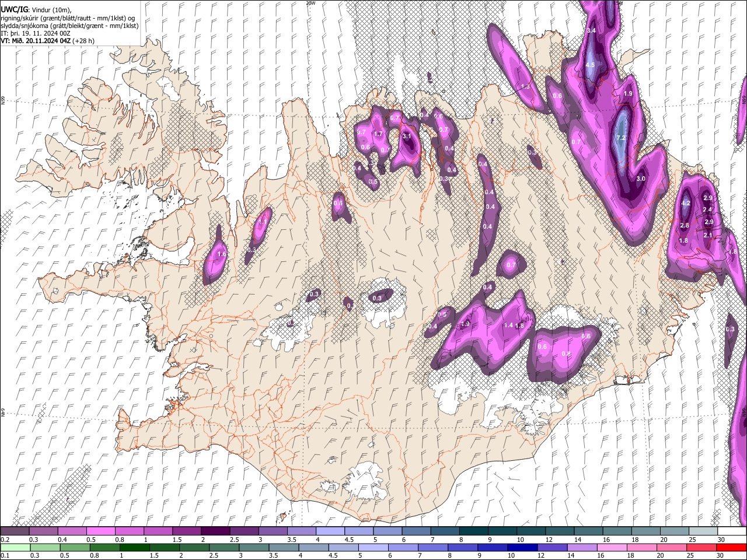
Task: Click the 2.8 value on the east coast
Action: pyautogui.click(x=685, y=226)
